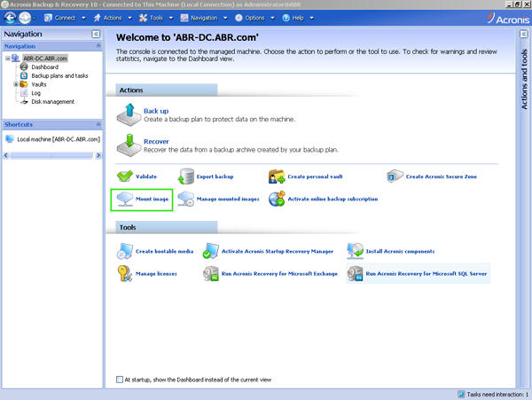Click the Create personal vault icon
532x400 pixels.
point(277,176)
